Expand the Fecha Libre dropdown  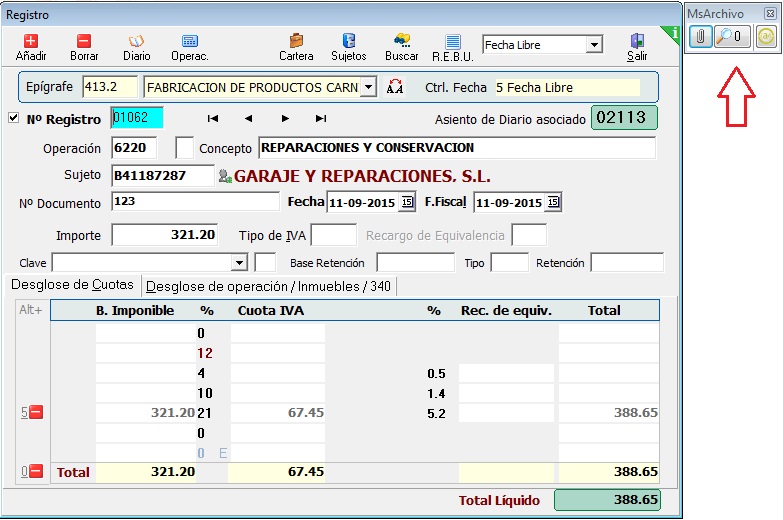[594, 45]
